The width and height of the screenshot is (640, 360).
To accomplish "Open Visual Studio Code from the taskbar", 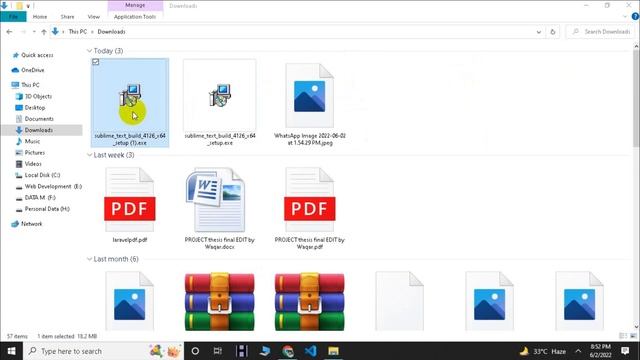I will [311, 351].
